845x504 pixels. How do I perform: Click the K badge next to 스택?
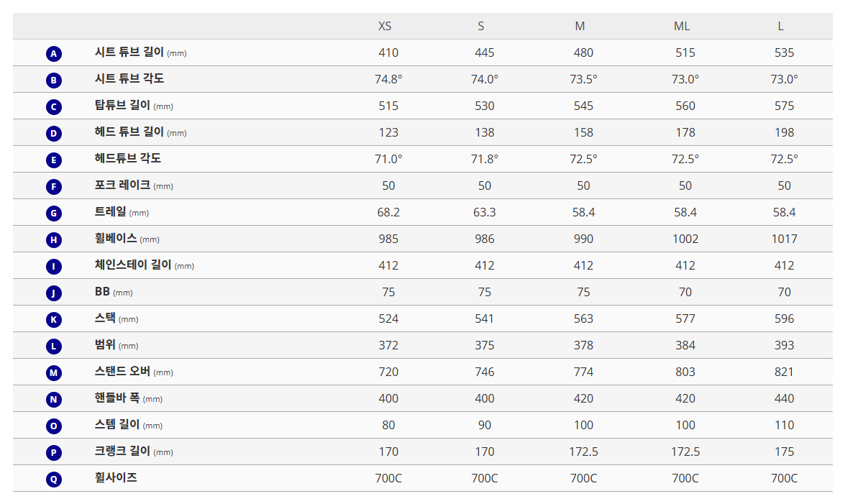point(54,319)
